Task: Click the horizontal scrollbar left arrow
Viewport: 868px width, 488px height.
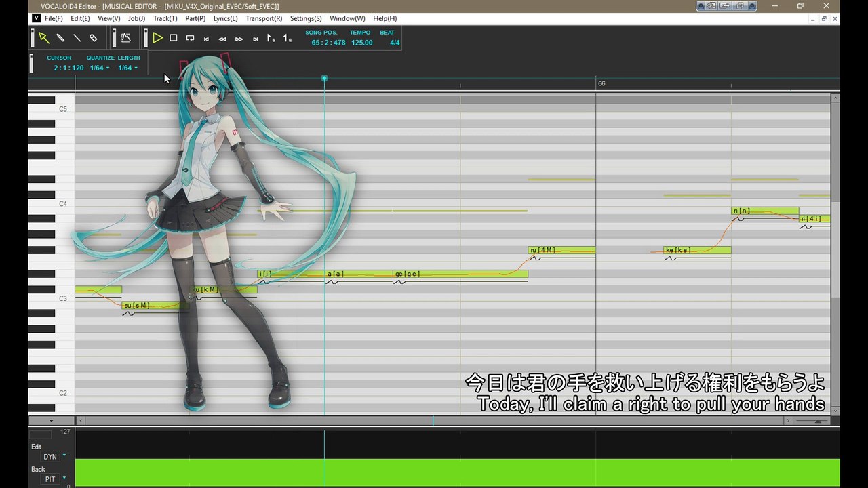Action: click(x=81, y=421)
